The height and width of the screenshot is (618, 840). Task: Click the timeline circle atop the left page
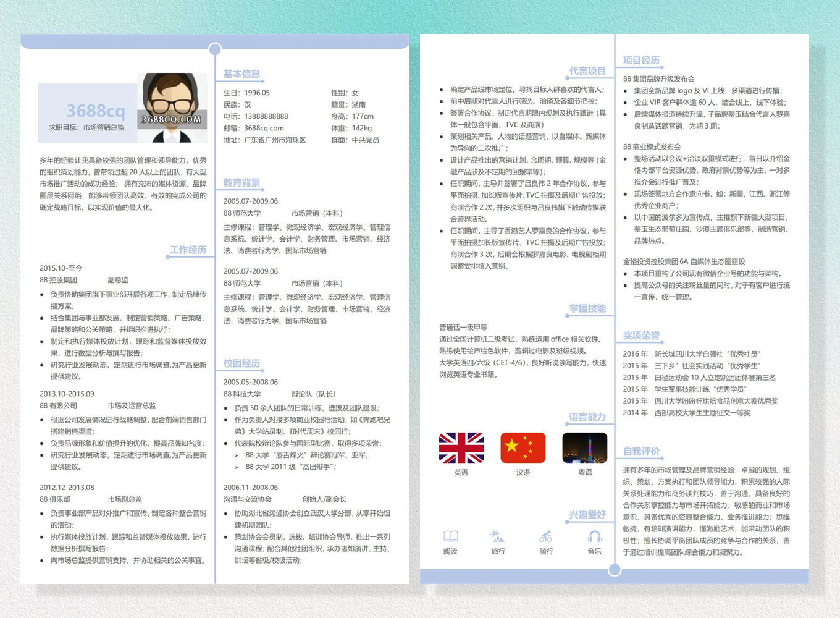click(215, 49)
